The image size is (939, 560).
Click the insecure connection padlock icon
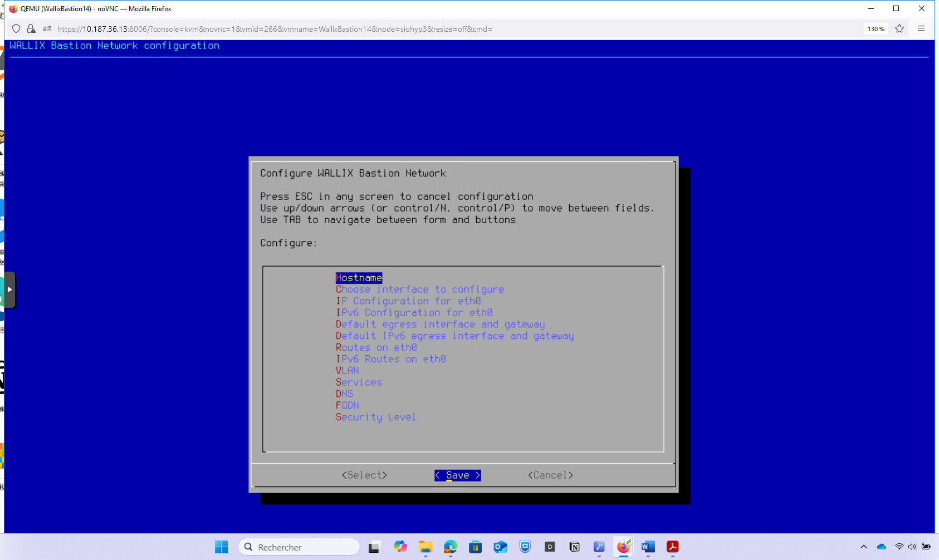[31, 29]
